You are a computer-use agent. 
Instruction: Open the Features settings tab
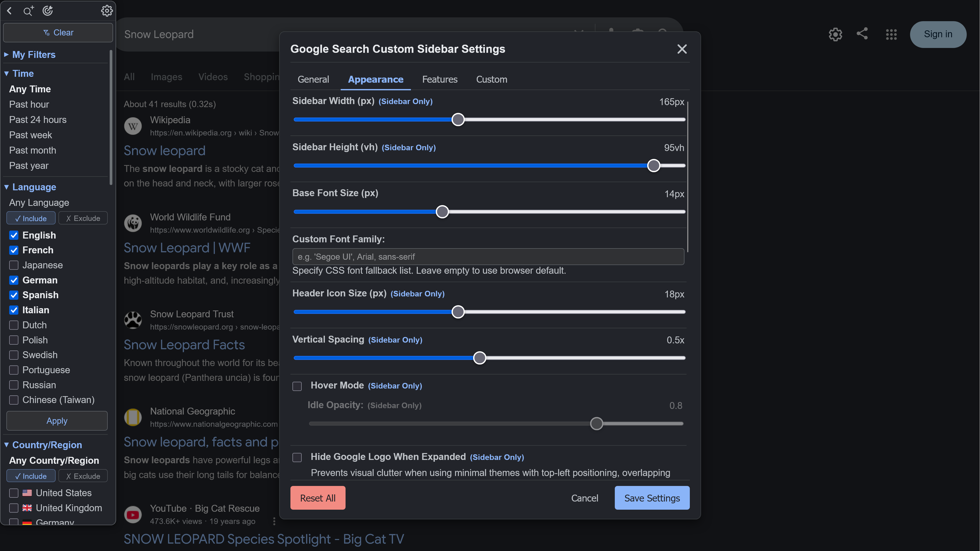440,80
